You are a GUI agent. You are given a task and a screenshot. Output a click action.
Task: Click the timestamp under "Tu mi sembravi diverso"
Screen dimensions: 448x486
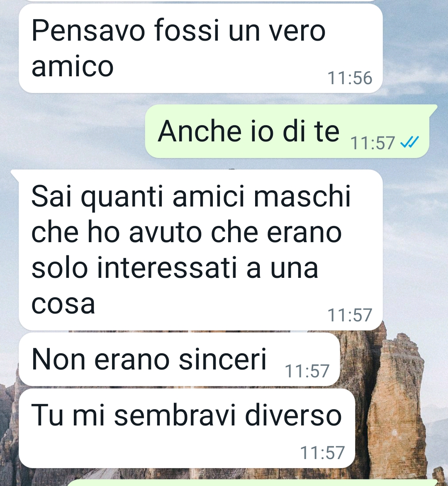click(322, 453)
